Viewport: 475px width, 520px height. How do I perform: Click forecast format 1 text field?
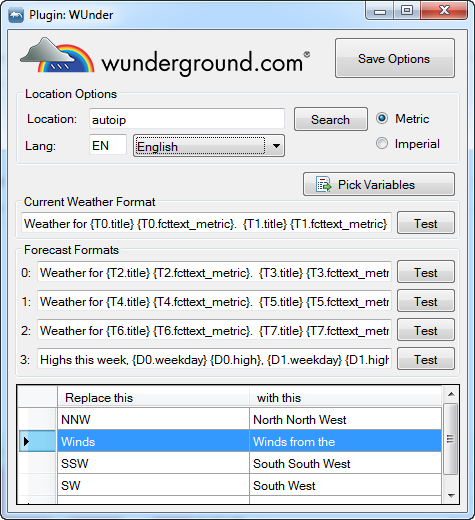pyautogui.click(x=214, y=301)
